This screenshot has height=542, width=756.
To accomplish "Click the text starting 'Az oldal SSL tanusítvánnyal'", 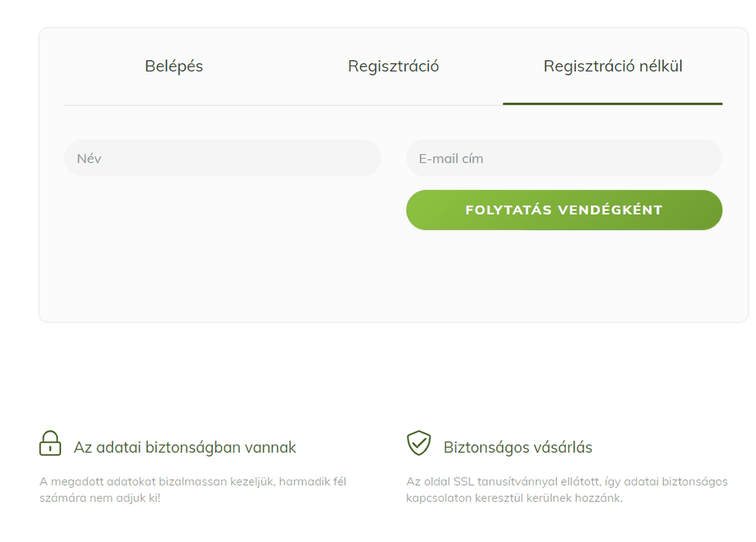I will pos(567,489).
